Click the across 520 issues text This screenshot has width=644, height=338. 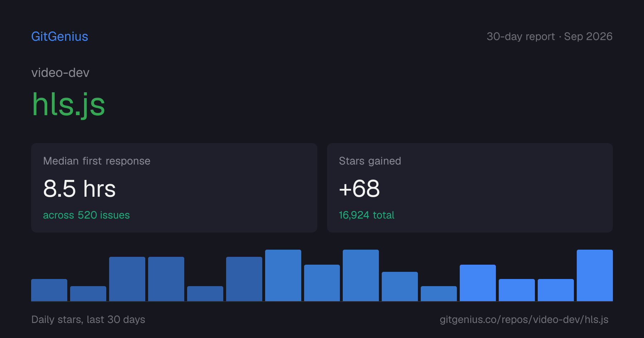tap(86, 215)
